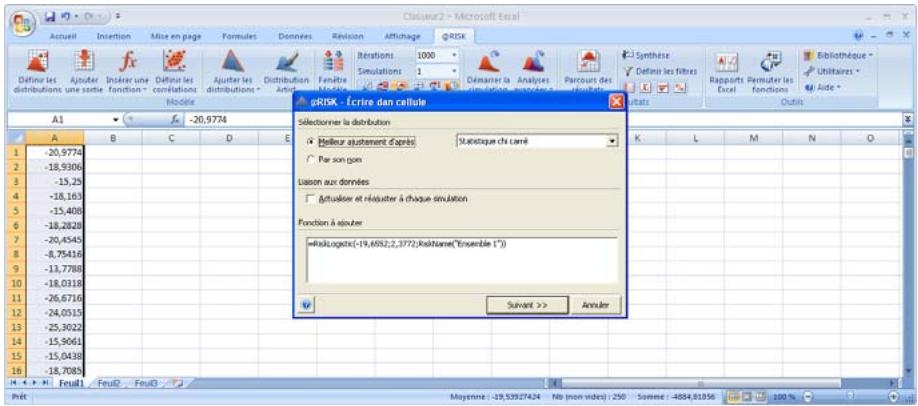Select the Meilleur ajustement d'après radio button
918x406 pixels.
[x=307, y=142]
